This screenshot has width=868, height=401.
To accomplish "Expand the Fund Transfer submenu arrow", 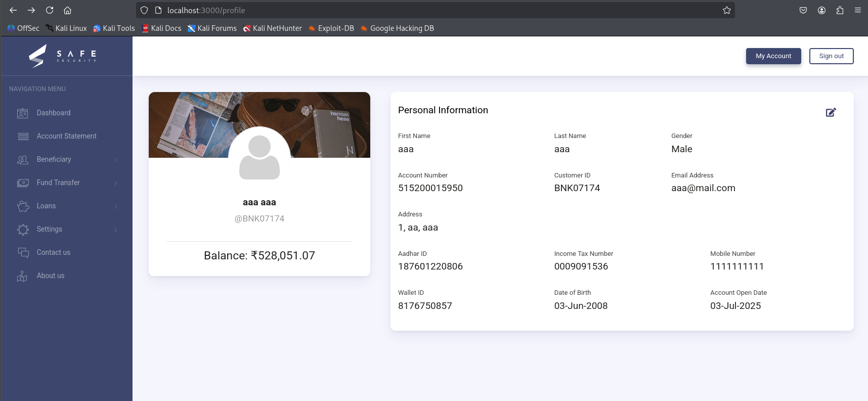I will click(x=116, y=183).
